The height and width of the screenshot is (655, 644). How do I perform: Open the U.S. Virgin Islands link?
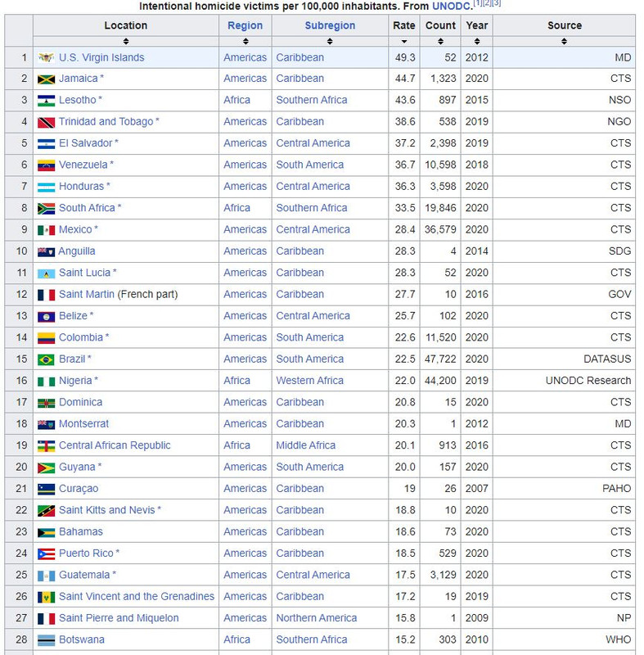[x=101, y=57]
